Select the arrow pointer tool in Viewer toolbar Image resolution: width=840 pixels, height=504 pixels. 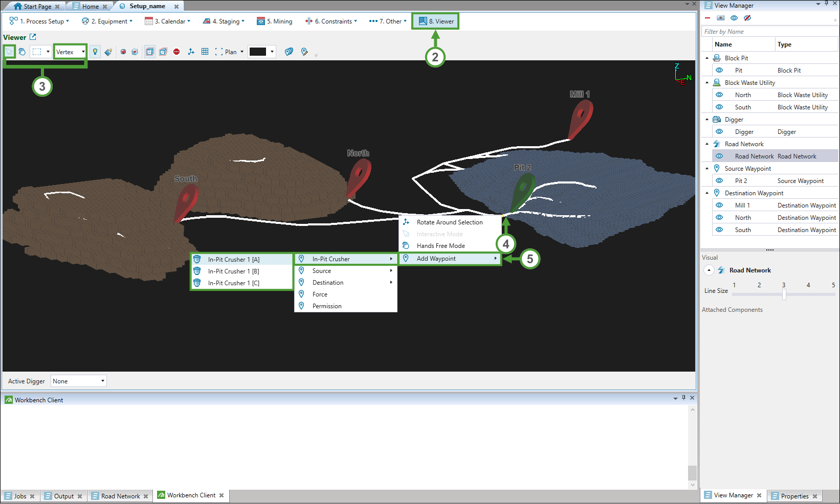(x=9, y=52)
